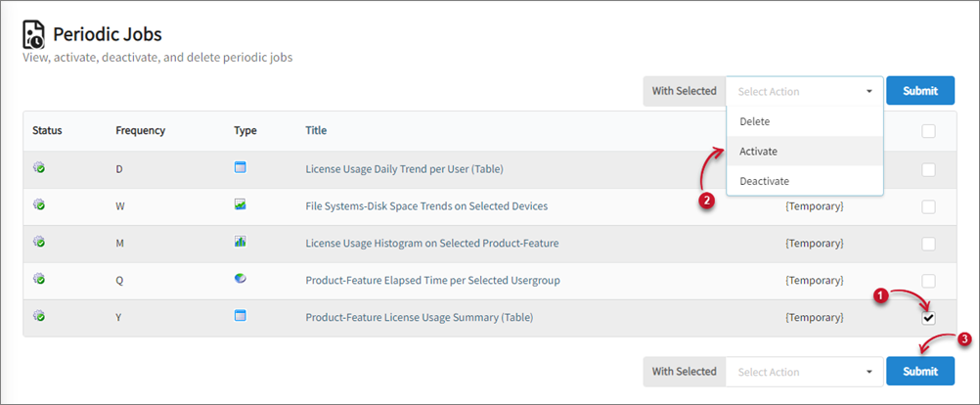Uncheck the Product-Feature License Usage Summary checkbox
The image size is (980, 405).
(928, 318)
